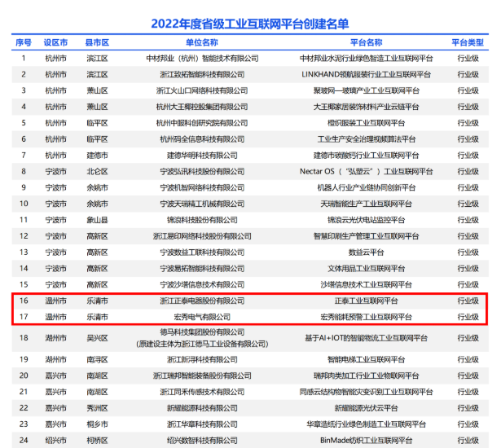
Task: Click the 数益云平台 cell
Action: pos(366,253)
